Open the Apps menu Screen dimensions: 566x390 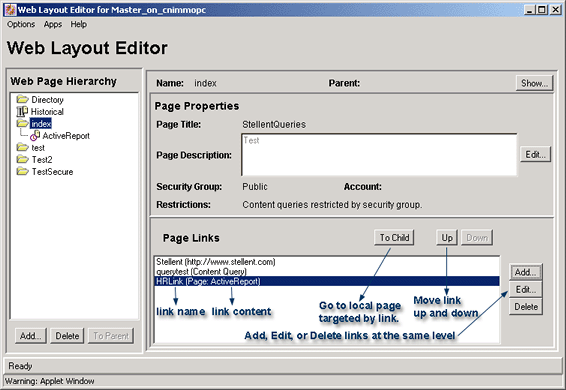[53, 25]
